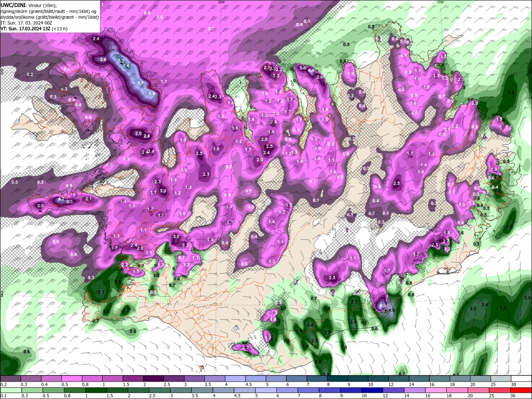The image size is (532, 399).
Task: Click the snow scale swatch labeled 0.2
Action: pos(10,379)
